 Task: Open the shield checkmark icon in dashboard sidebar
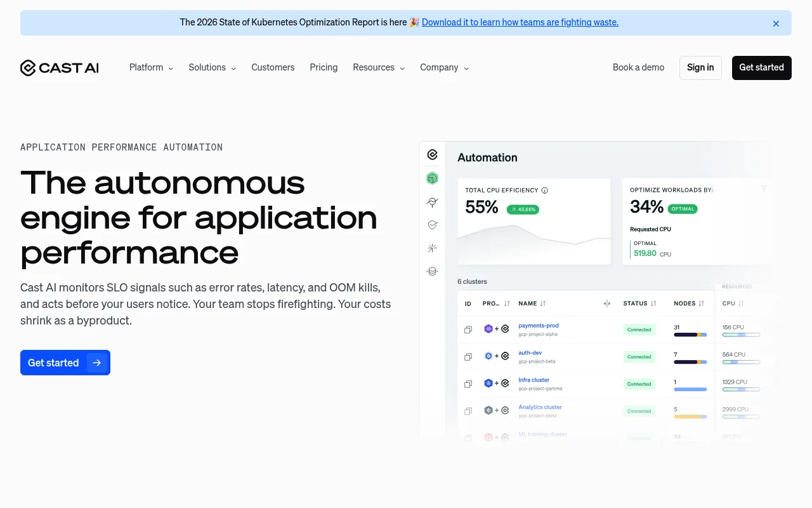click(x=433, y=225)
